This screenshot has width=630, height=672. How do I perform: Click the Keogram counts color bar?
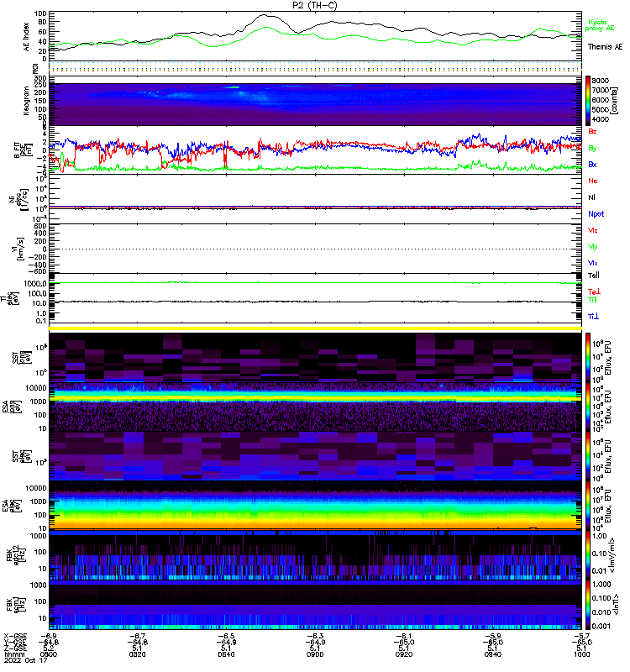[x=588, y=101]
